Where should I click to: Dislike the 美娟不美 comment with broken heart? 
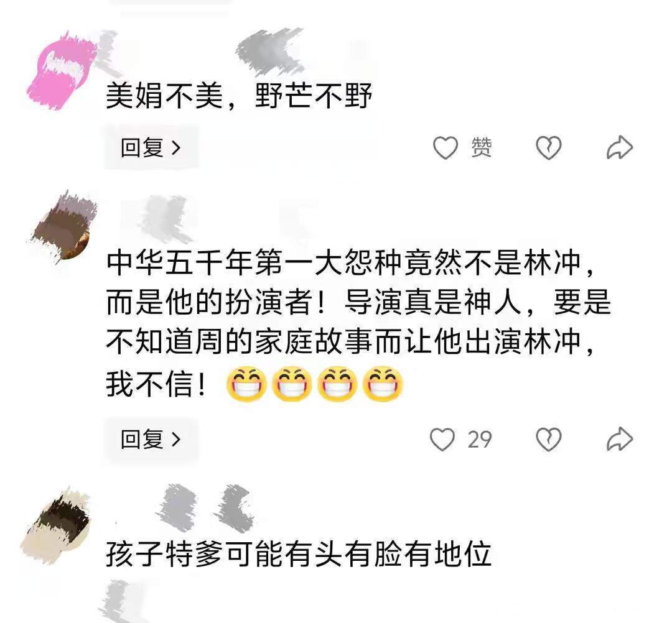click(549, 148)
